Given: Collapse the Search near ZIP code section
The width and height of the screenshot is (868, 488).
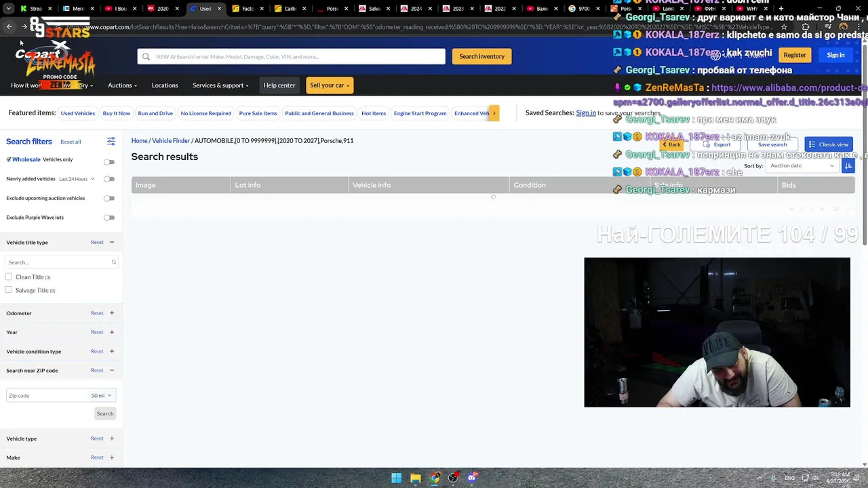Looking at the screenshot, I should pos(112,370).
